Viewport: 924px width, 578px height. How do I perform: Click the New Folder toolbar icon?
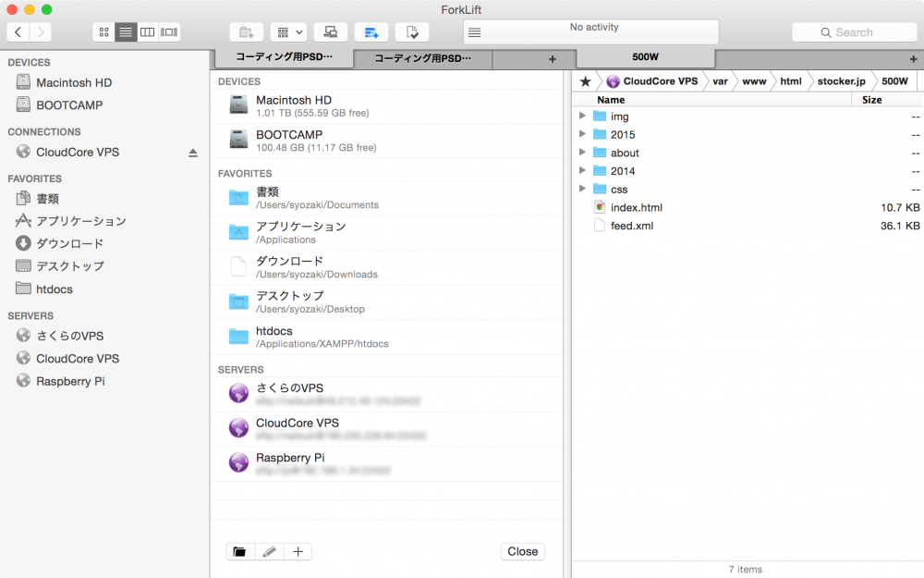[x=246, y=32]
